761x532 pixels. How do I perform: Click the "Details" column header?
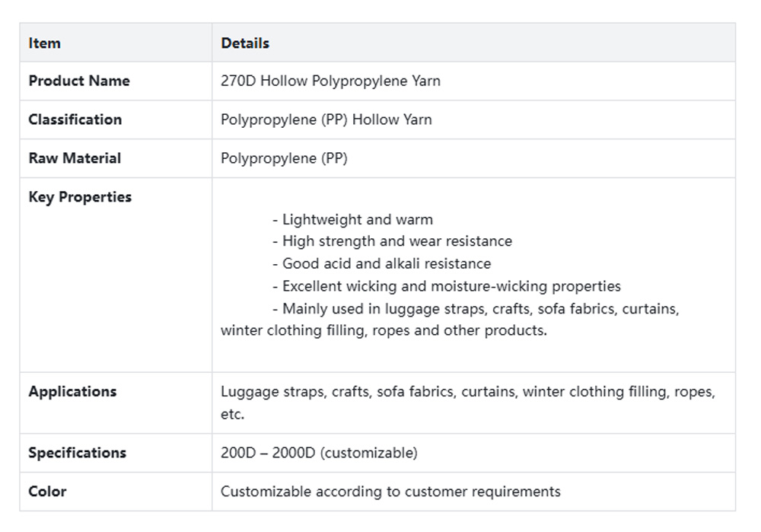coord(245,43)
